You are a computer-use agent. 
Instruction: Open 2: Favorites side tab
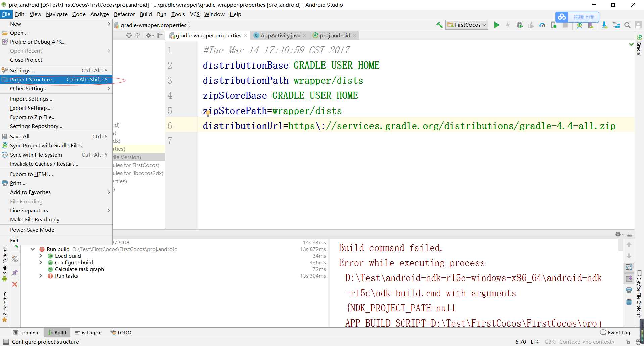(x=5, y=307)
